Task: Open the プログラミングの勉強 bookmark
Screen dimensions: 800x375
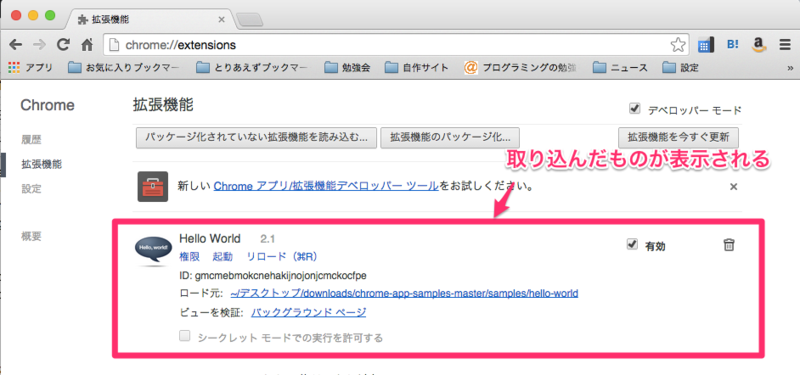Action: 520,67
